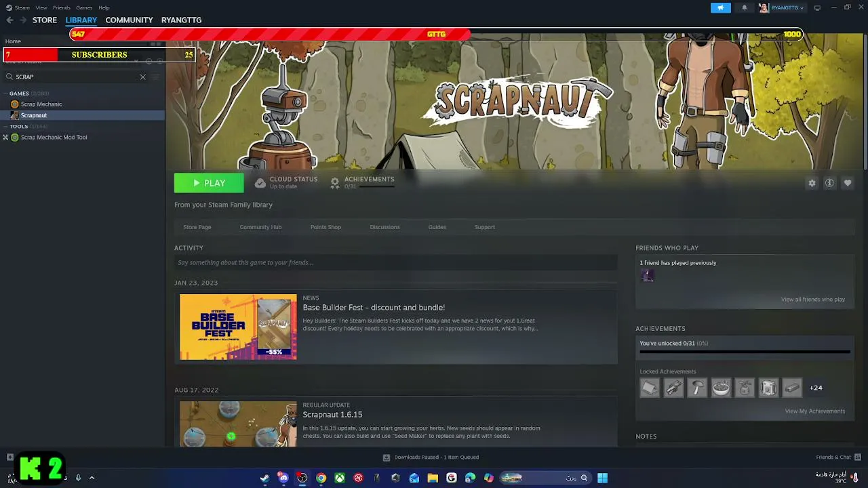The image size is (868, 488).
Task: Open Windows Start menu
Action: pos(602,478)
